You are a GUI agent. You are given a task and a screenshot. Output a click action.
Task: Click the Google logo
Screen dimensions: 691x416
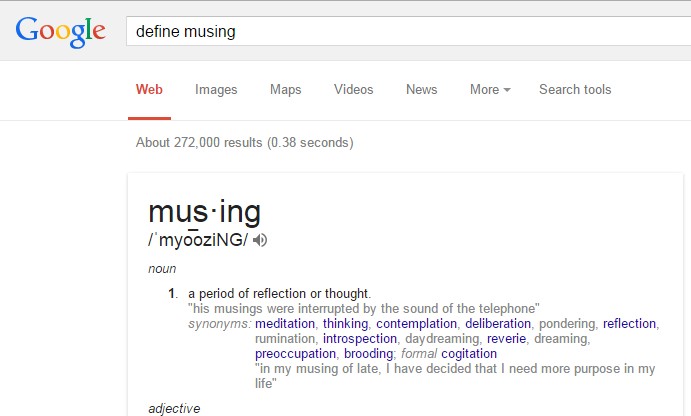60,31
